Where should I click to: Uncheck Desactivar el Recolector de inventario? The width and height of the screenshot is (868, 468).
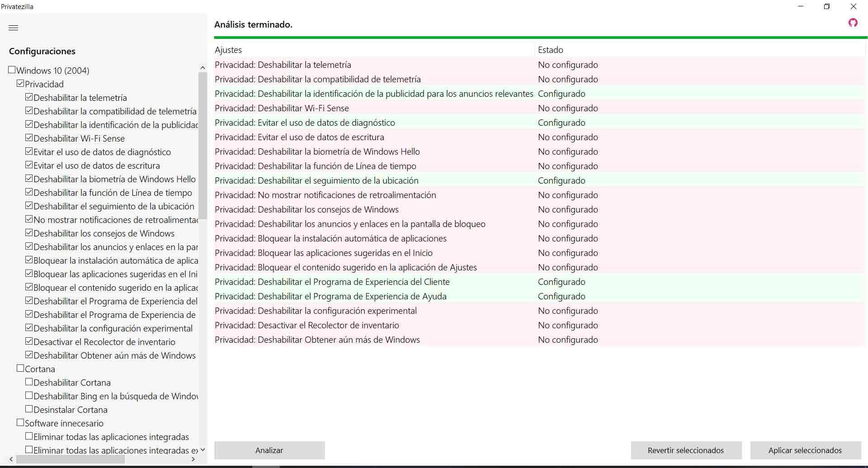pos(29,341)
